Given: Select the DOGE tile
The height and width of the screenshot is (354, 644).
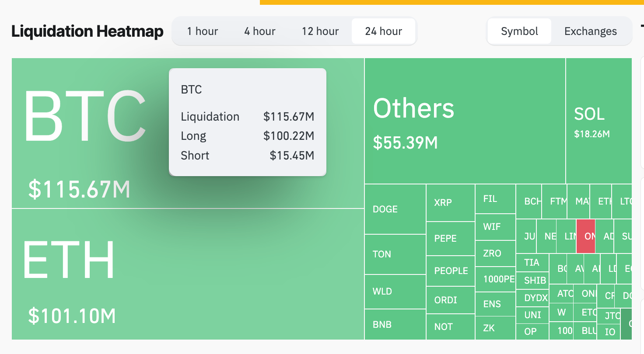Looking at the screenshot, I should (395, 209).
